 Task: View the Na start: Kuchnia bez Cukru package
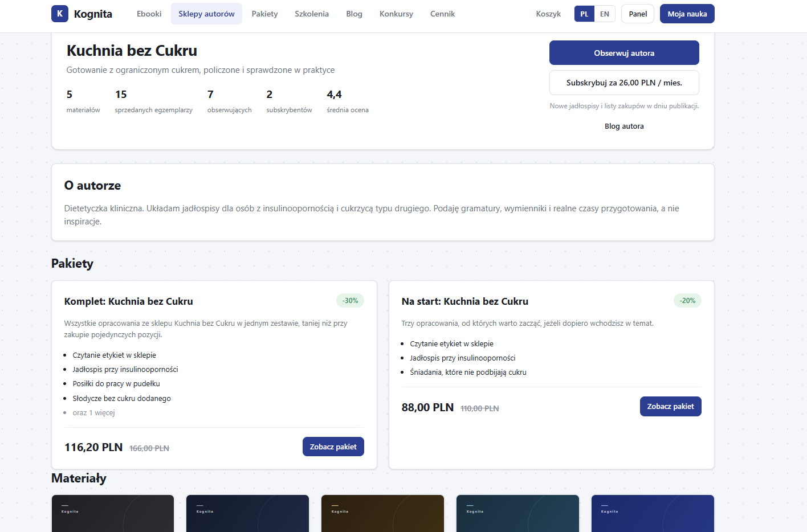(671, 407)
